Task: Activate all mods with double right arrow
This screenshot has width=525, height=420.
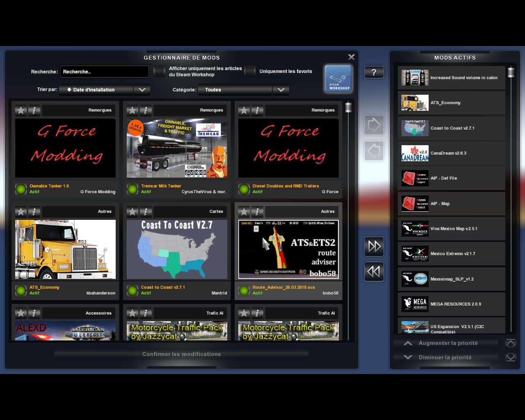Action: pos(374,246)
